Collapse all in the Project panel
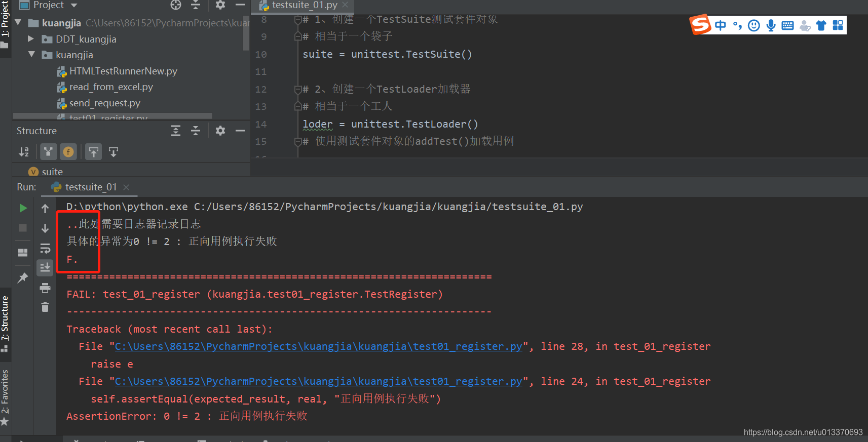 (x=196, y=5)
